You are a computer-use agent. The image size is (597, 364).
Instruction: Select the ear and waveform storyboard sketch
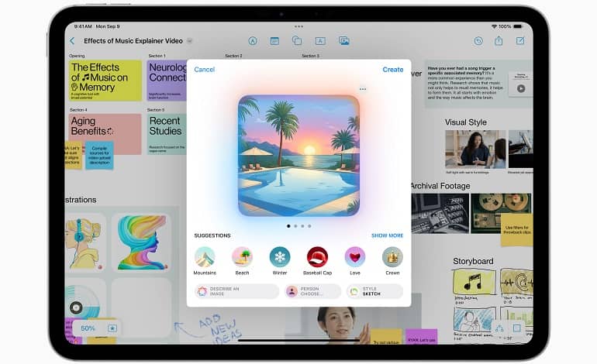click(516, 282)
